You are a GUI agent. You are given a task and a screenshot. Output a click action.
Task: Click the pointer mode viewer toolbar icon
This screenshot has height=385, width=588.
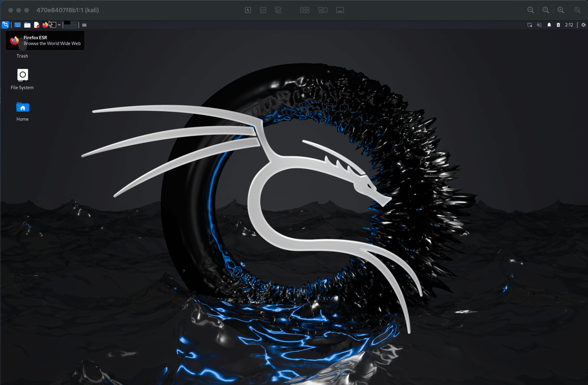[248, 10]
